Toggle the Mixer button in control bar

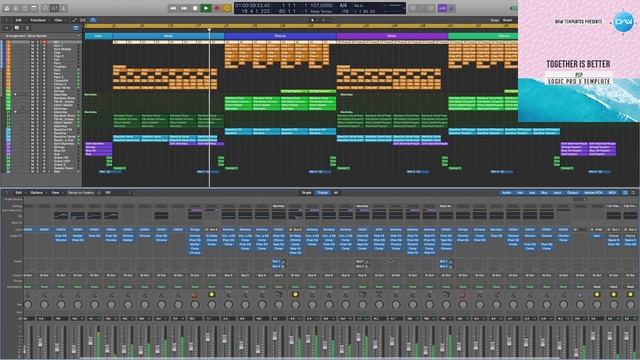54,8
